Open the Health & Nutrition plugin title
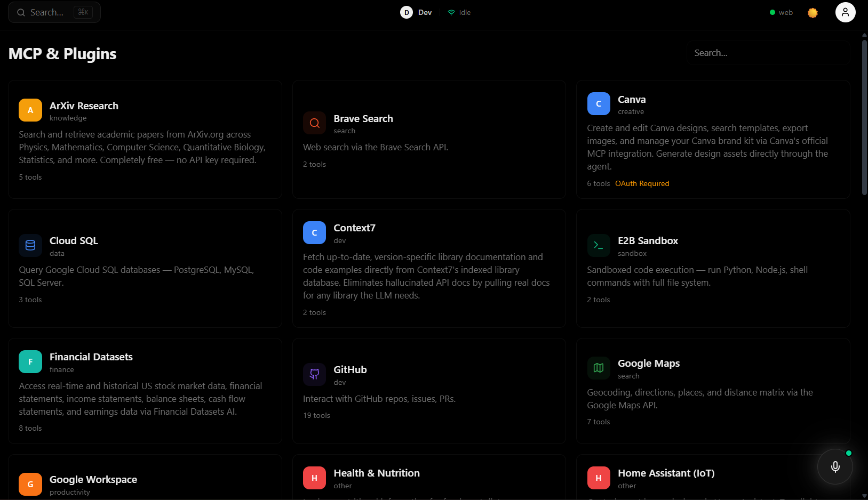Screen dimensions: 868x500 (377, 473)
